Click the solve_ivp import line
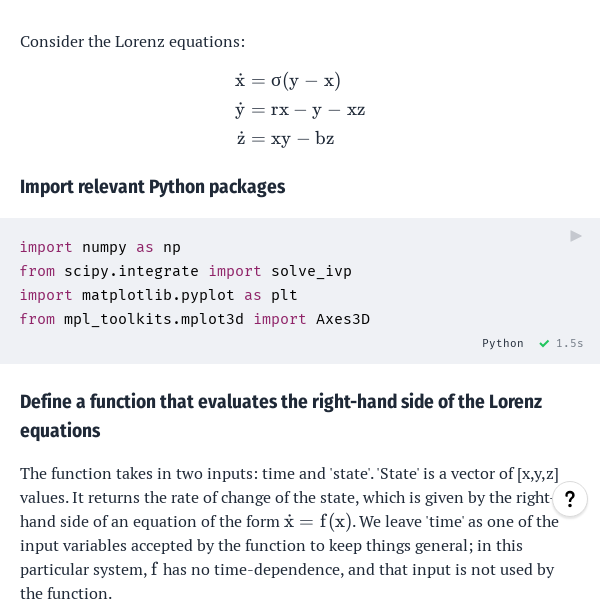 click(x=185, y=271)
